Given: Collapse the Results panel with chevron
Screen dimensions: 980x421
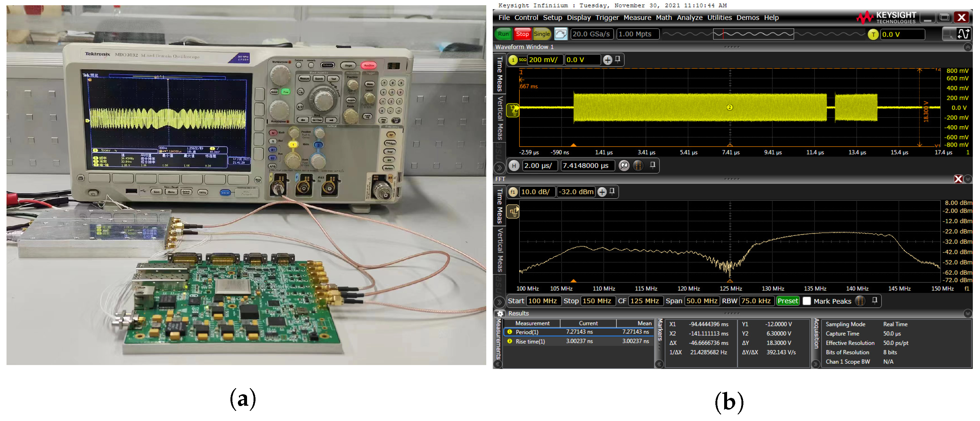Looking at the screenshot, I should click(x=967, y=314).
